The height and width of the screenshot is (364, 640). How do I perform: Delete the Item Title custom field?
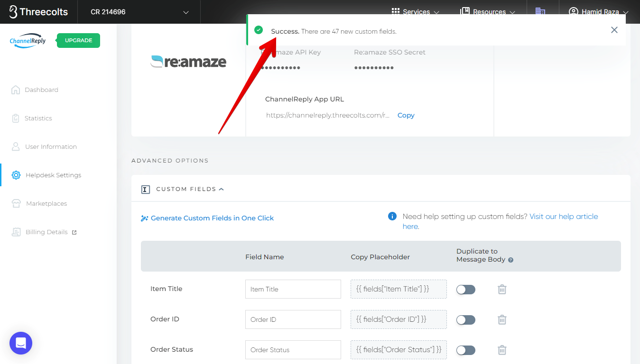tap(502, 289)
